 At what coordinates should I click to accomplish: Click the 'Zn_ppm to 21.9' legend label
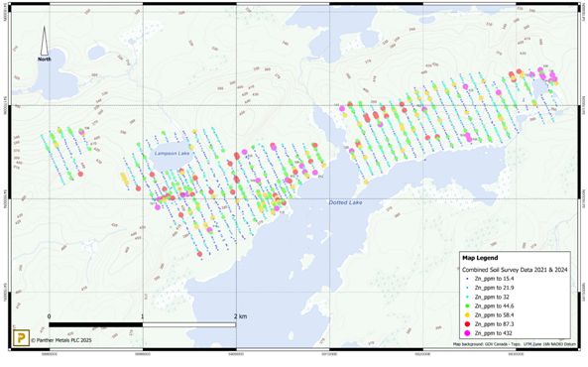click(x=494, y=288)
